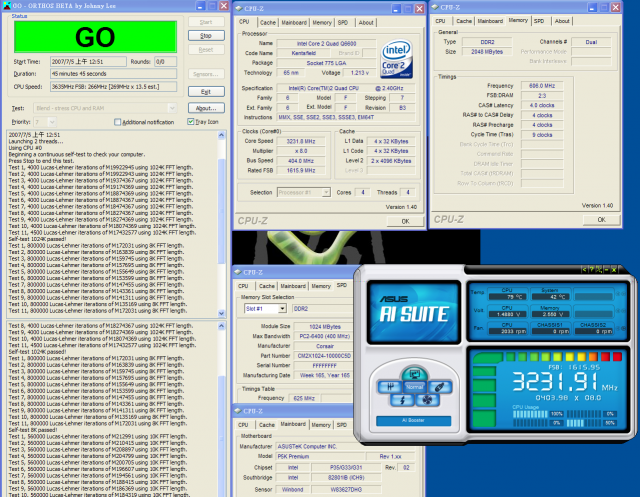Click upper log scrollbar up arrow
This screenshot has width=640, height=497.
[222, 135]
